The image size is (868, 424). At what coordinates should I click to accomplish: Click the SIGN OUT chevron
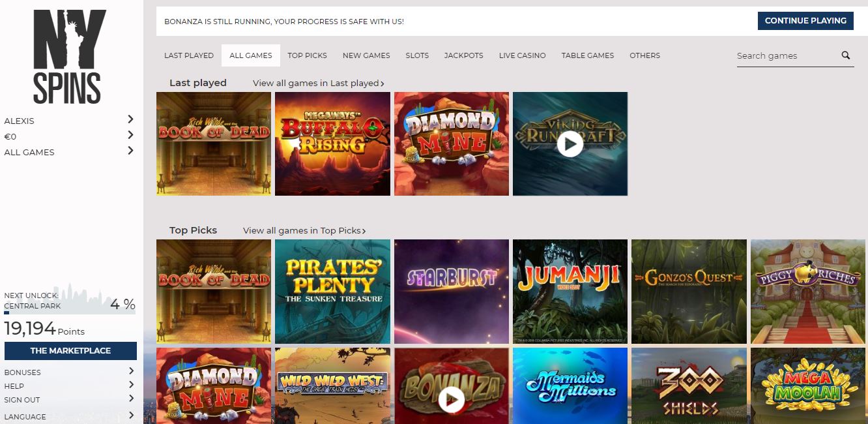pyautogui.click(x=131, y=399)
